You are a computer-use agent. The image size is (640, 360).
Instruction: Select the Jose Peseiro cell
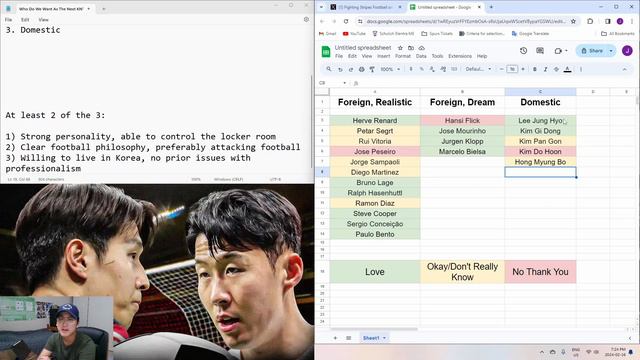click(x=375, y=151)
